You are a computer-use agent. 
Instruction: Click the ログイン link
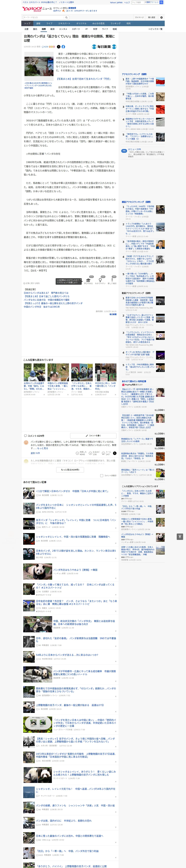(57, 11)
